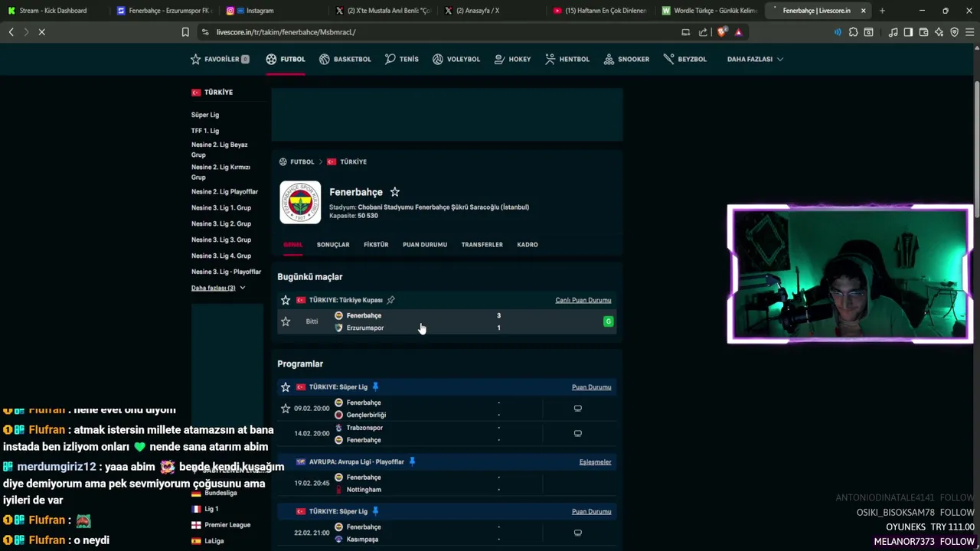Open the Eşleşmeler link
The image size is (980, 551).
595,462
